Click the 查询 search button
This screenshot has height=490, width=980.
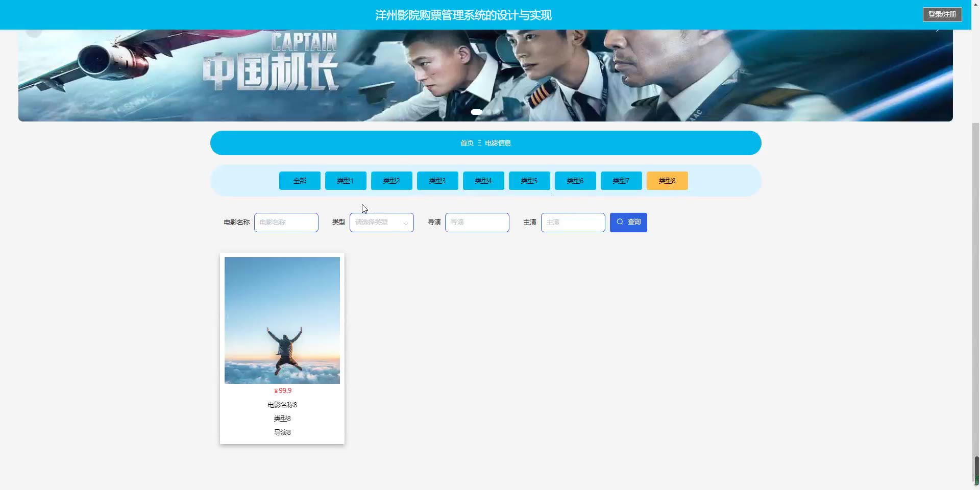coord(628,223)
